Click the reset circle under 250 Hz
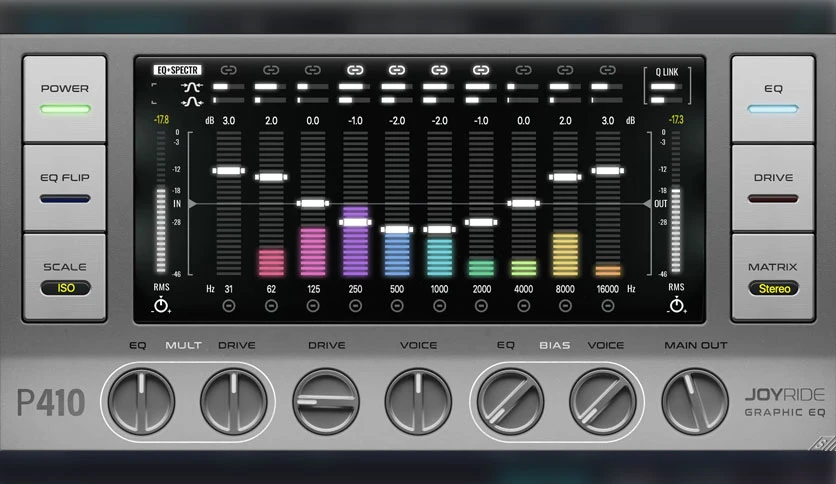Screen dimensions: 836x484 pyautogui.click(x=355, y=306)
